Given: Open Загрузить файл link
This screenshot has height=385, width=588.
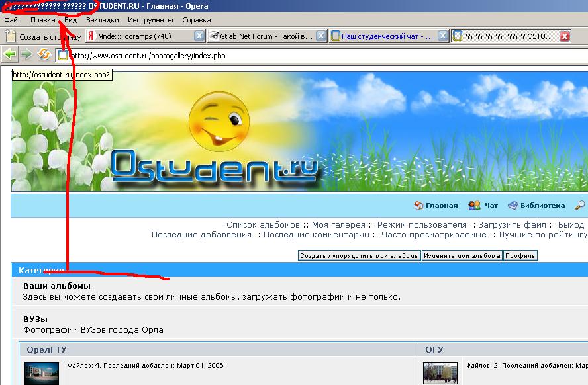Looking at the screenshot, I should click(x=513, y=225).
